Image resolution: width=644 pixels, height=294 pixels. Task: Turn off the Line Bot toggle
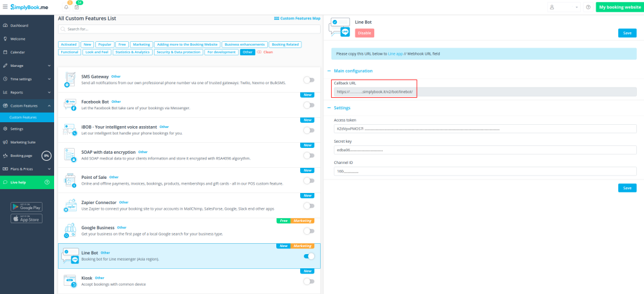[x=308, y=256]
